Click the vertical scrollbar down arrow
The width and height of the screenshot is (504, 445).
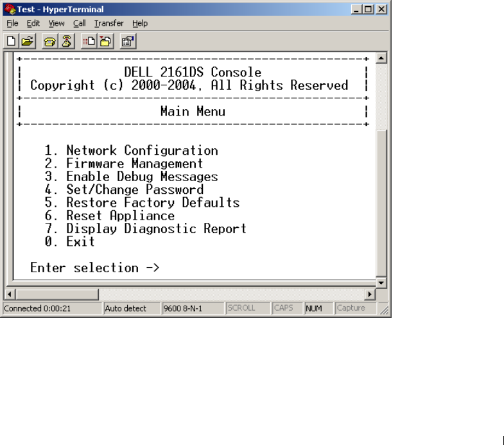tap(381, 283)
